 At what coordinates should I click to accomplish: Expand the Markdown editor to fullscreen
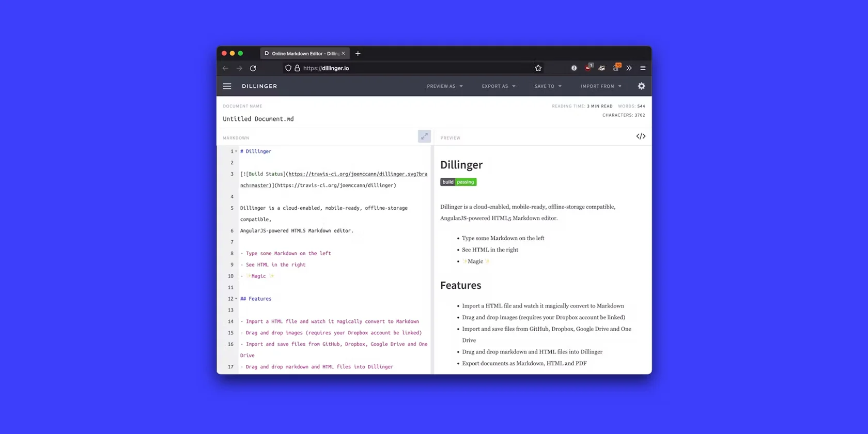click(424, 136)
